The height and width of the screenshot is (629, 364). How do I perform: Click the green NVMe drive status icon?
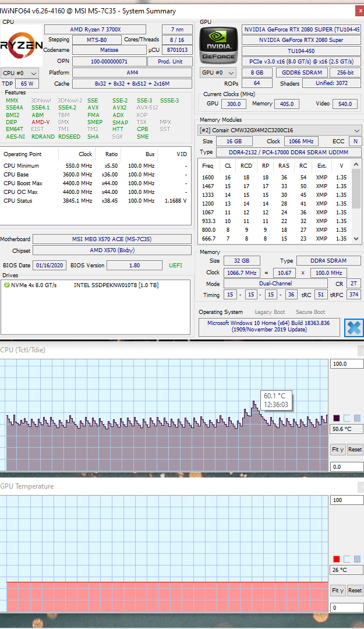(x=7, y=285)
